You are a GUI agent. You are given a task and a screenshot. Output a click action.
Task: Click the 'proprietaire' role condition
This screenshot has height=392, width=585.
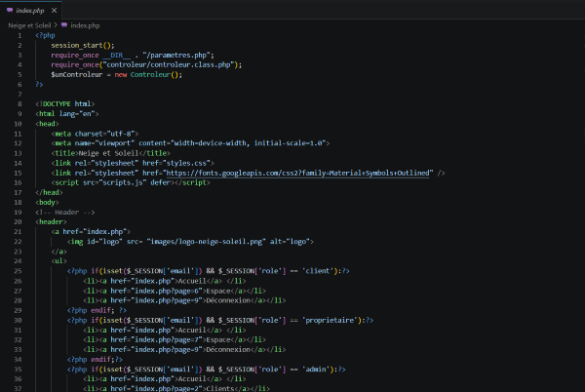tap(220, 321)
